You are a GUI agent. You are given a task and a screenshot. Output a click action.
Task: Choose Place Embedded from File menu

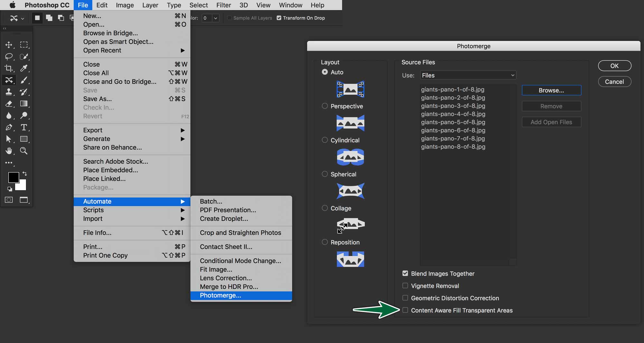tap(132, 170)
